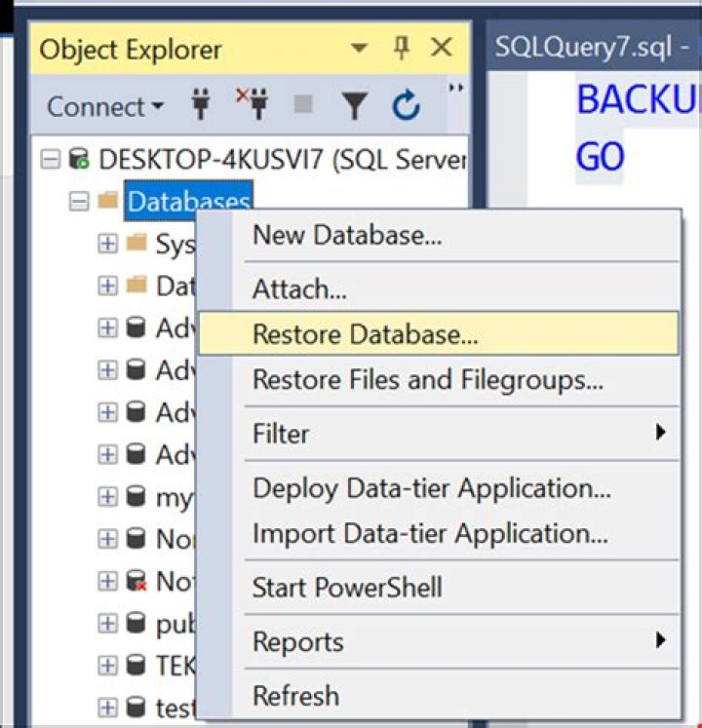
Task: Click Restore Database... menu entry
Action: (366, 334)
